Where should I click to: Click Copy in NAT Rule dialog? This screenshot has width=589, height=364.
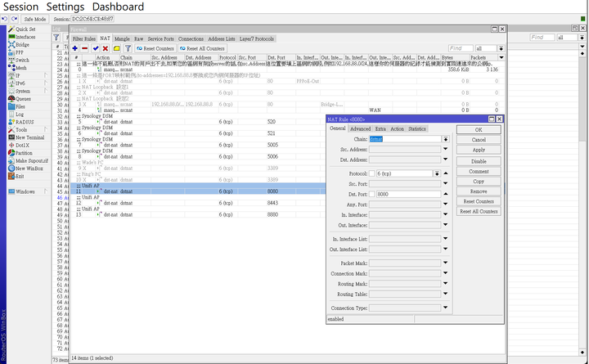tap(479, 181)
